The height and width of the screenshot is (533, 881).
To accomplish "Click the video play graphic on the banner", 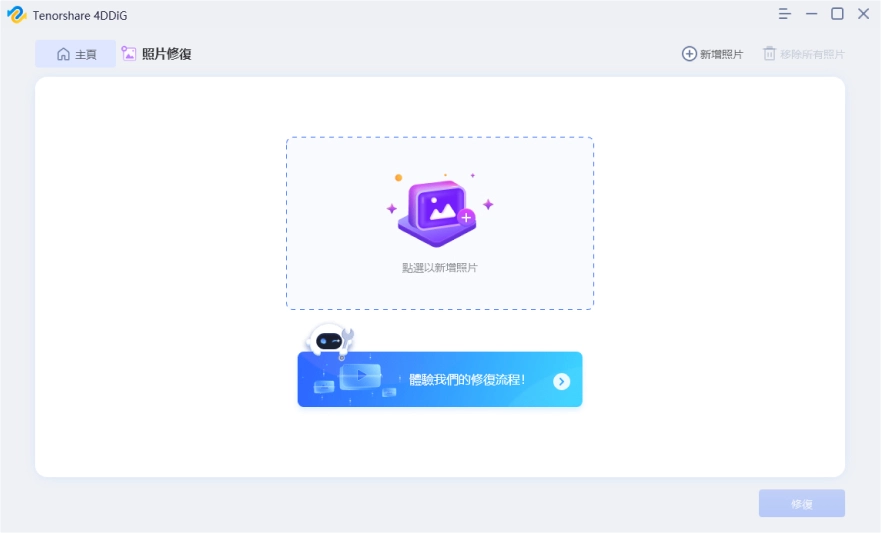I will (x=360, y=376).
